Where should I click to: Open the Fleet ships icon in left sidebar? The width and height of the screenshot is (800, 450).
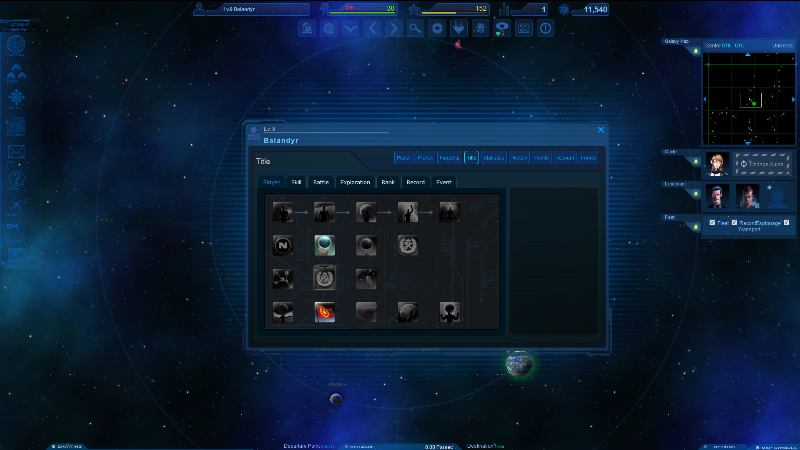tap(16, 72)
